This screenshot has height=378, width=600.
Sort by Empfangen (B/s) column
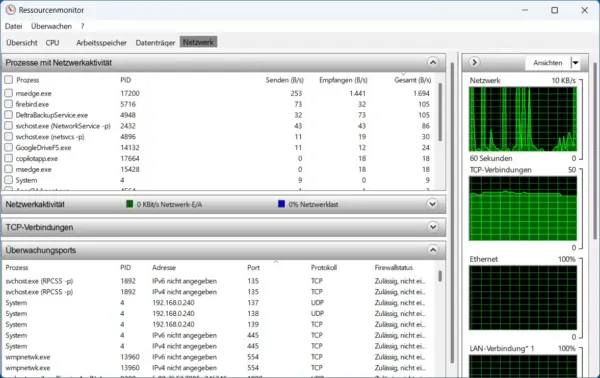coord(343,80)
